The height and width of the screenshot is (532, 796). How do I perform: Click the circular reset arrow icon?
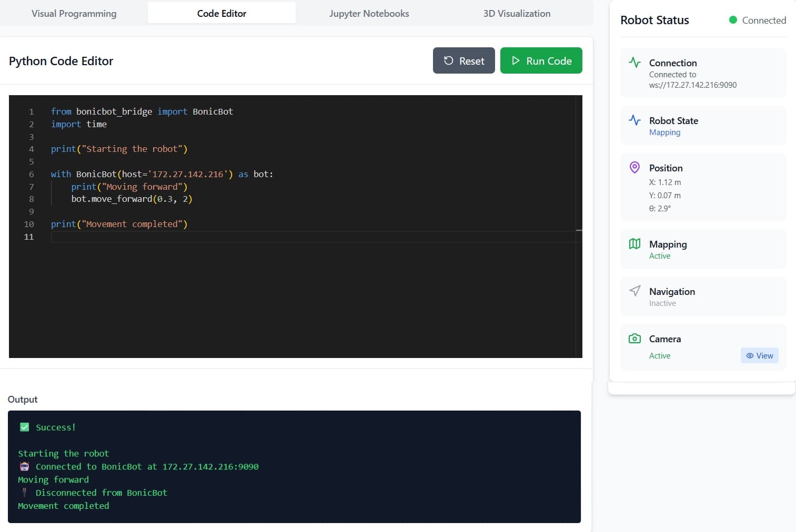(448, 60)
